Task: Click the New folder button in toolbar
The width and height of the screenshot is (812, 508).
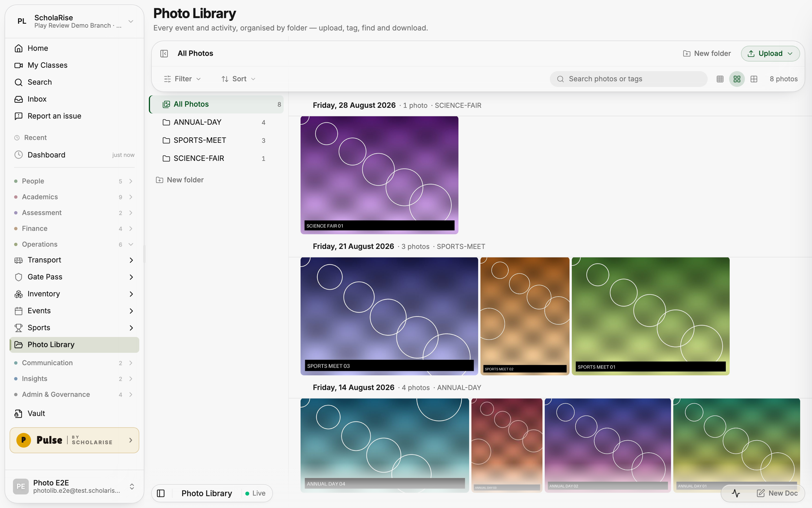Action: (x=707, y=53)
